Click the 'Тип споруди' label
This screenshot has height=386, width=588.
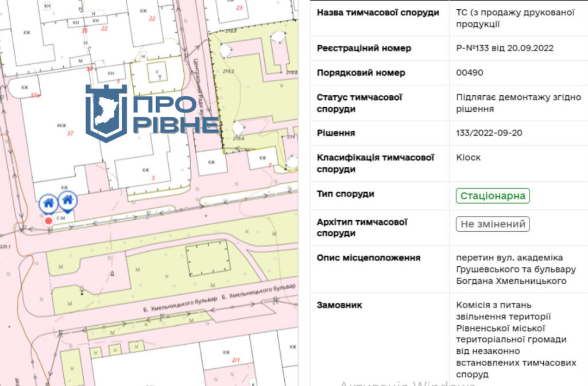point(345,194)
